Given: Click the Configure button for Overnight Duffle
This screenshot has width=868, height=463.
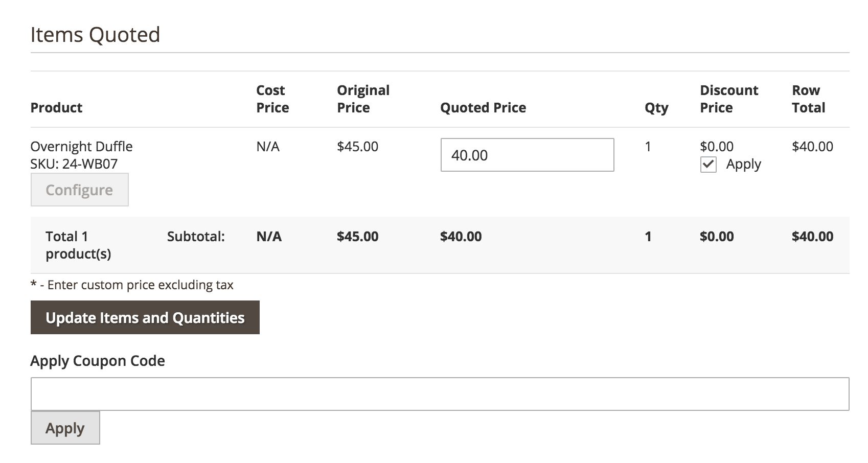Looking at the screenshot, I should [x=79, y=190].
